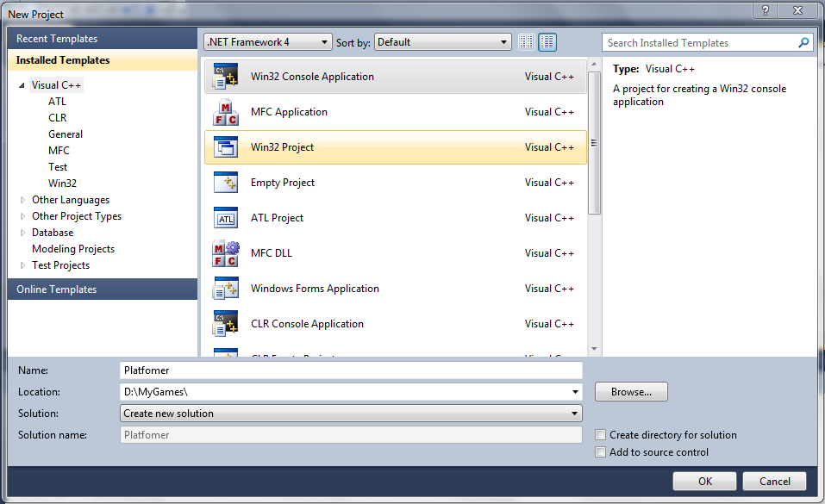Open the Recent Templates section
The height and width of the screenshot is (504, 825).
coord(57,39)
